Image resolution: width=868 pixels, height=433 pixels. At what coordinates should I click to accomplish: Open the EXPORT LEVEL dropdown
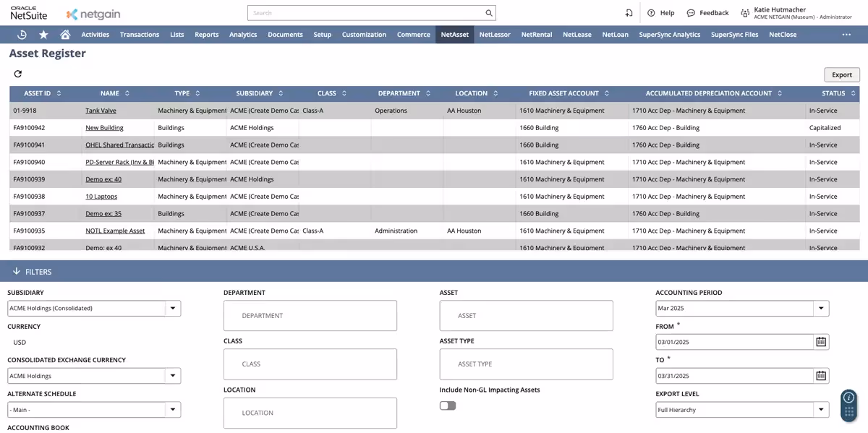coord(822,409)
